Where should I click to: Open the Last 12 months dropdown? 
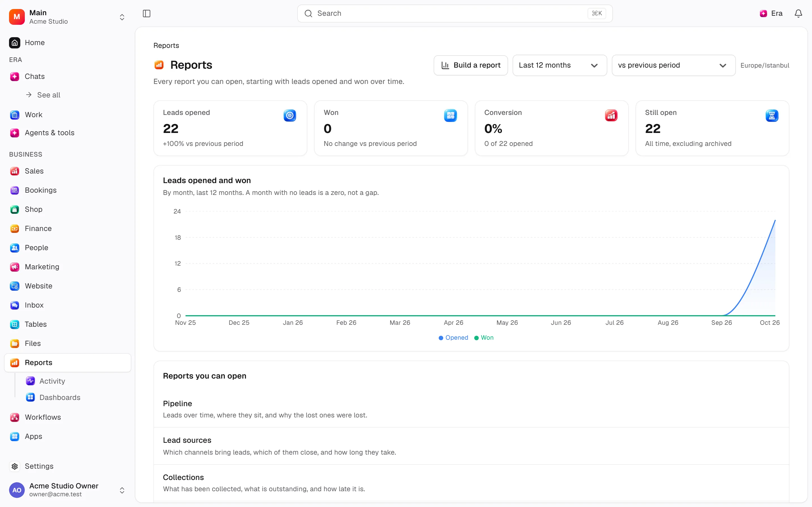(x=559, y=65)
